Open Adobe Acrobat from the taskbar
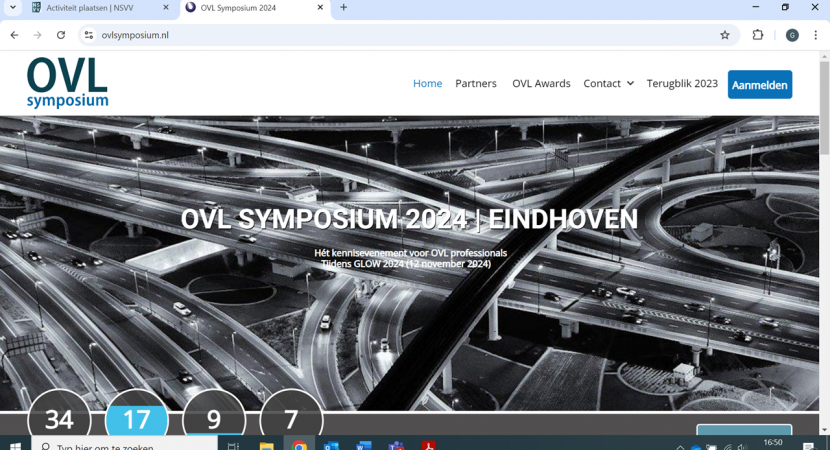The width and height of the screenshot is (830, 450). pyautogui.click(x=429, y=446)
